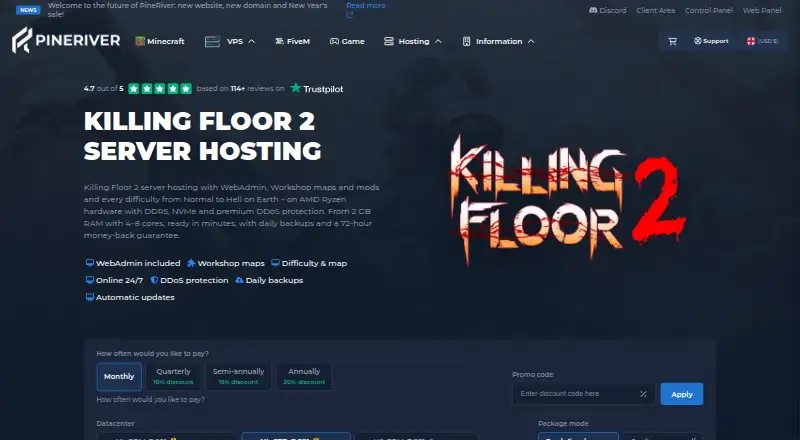Open the Web Panel link
800x440 pixels.
[x=762, y=10]
